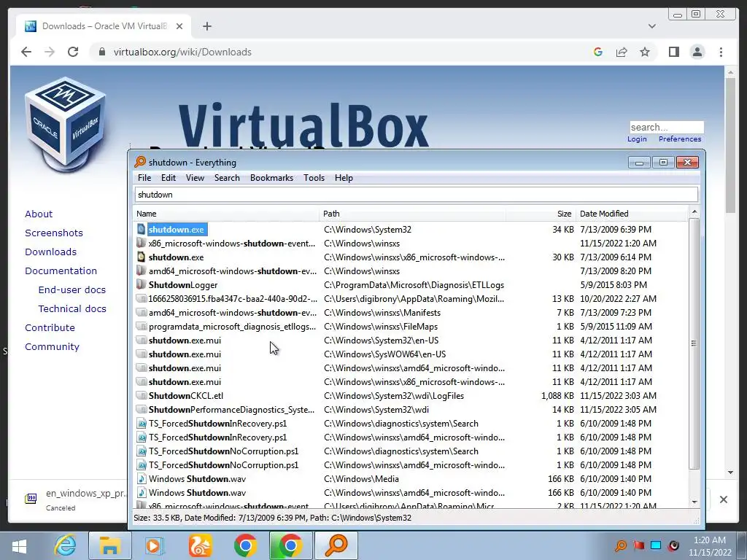Click the taskbar clock showing 1:20 AM
This screenshot has height=560, width=747.
(710, 546)
